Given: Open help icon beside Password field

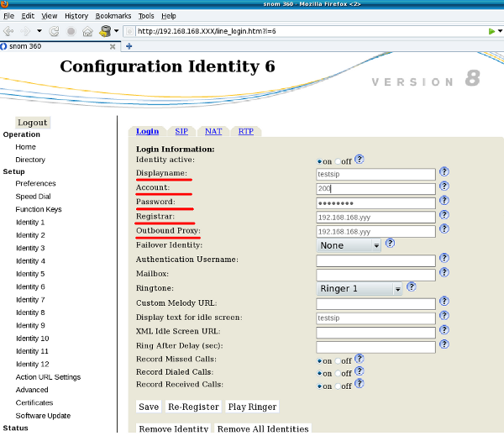Looking at the screenshot, I should [444, 200].
